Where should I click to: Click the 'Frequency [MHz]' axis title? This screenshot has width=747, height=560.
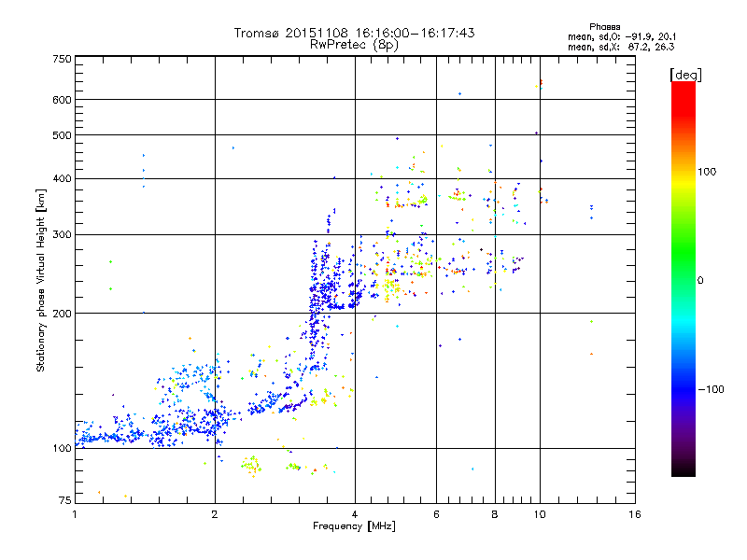tap(354, 526)
